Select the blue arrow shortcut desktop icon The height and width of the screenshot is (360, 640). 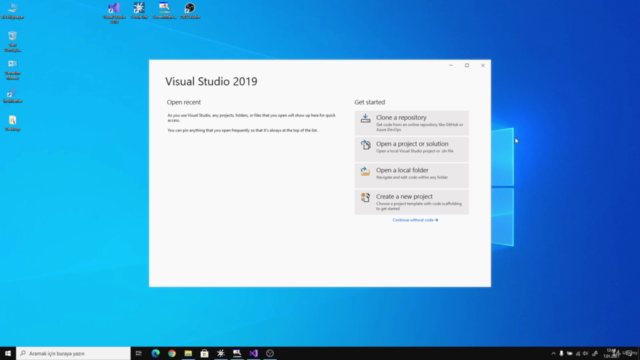pyautogui.click(x=13, y=96)
